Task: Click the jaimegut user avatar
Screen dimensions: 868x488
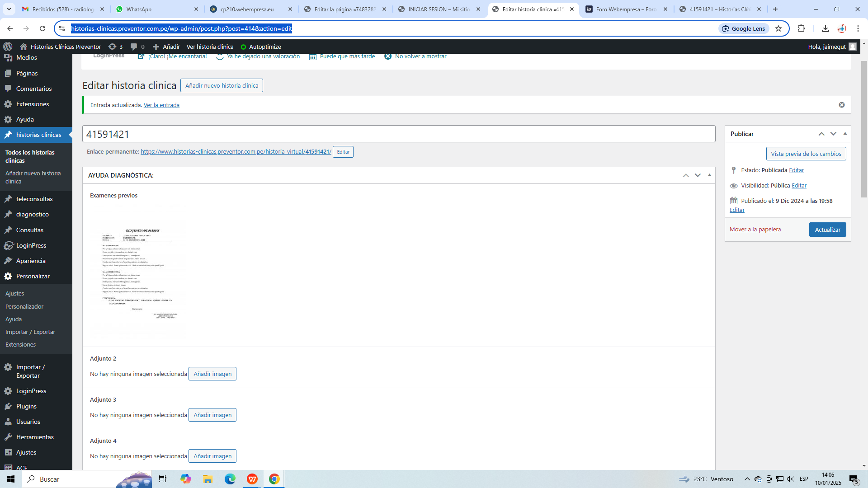Action: [x=853, y=47]
